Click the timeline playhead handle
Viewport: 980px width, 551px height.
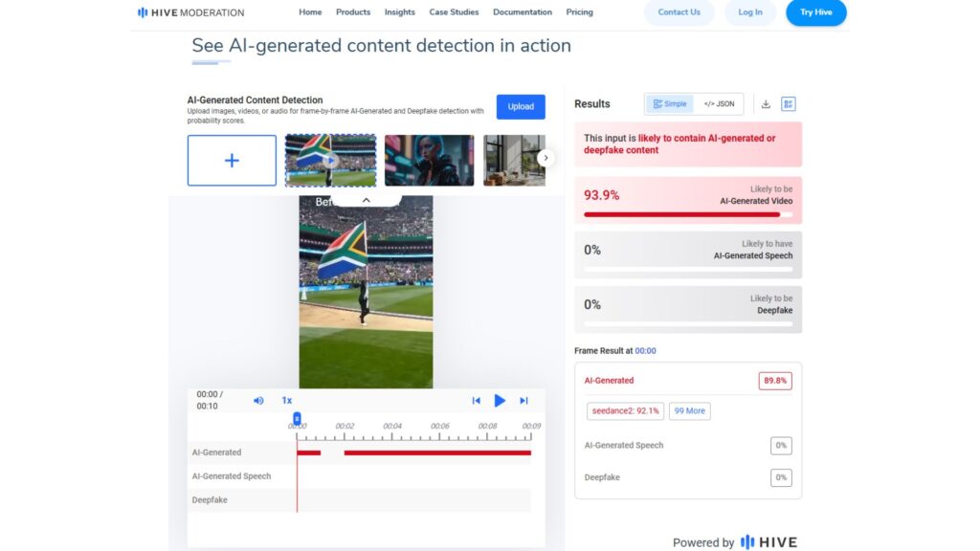(x=297, y=418)
